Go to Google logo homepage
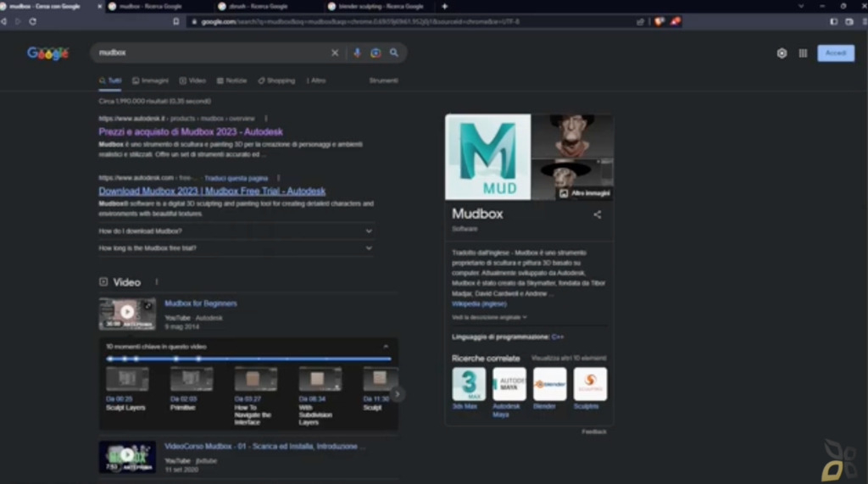Image resolution: width=868 pixels, height=484 pixels. point(47,53)
